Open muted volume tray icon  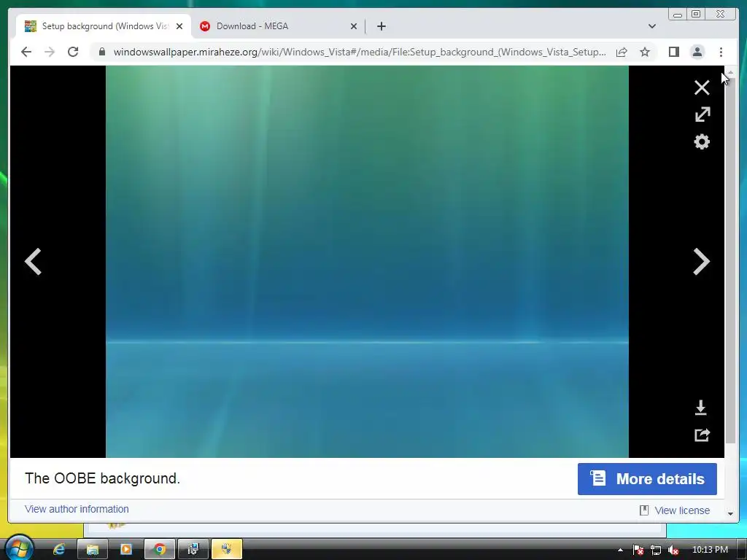coord(673,550)
